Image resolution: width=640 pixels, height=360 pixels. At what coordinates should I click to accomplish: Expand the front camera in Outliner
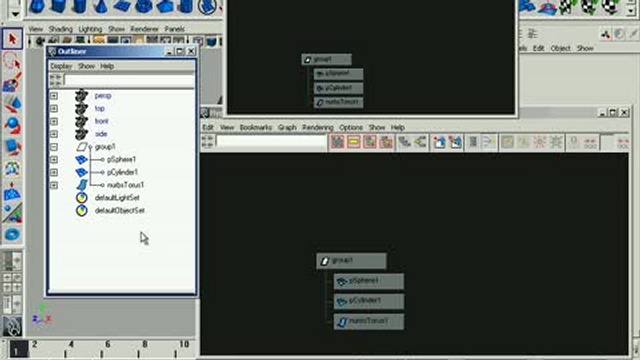(x=54, y=122)
